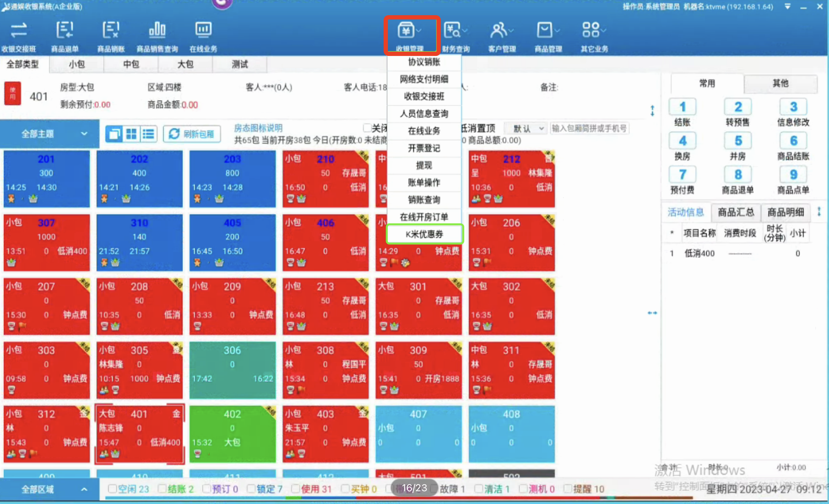829x504 pixels.
Task: Click shortcut 5 并房
Action: [738, 147]
